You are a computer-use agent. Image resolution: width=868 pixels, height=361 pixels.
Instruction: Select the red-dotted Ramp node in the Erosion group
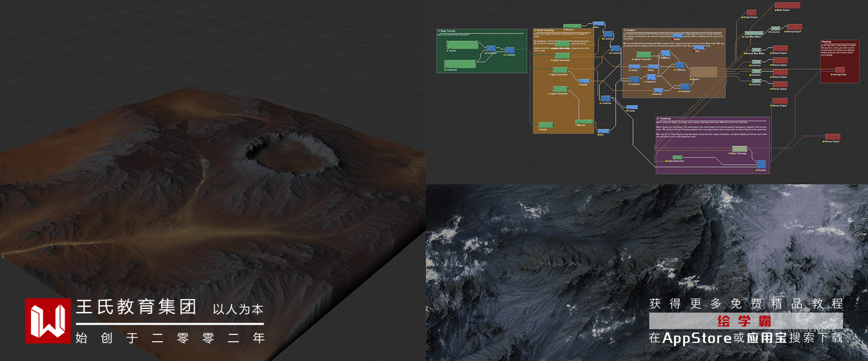click(678, 36)
